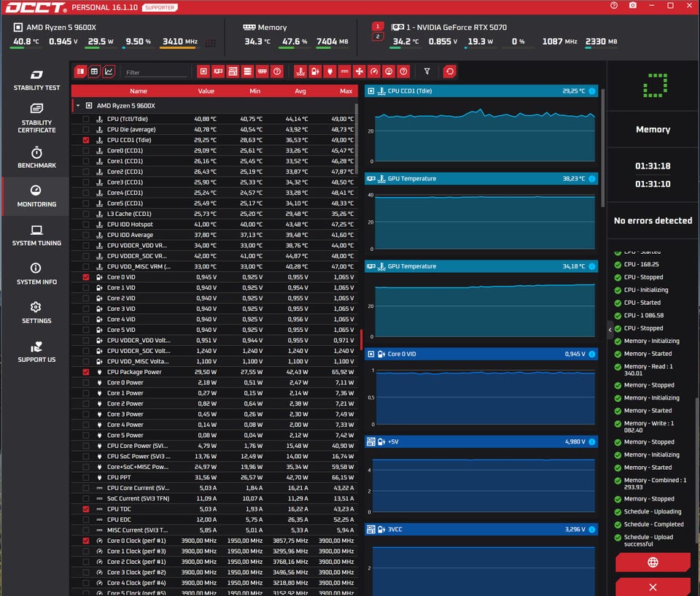Switch to table-only view icon
700x596 pixels.
tap(94, 71)
